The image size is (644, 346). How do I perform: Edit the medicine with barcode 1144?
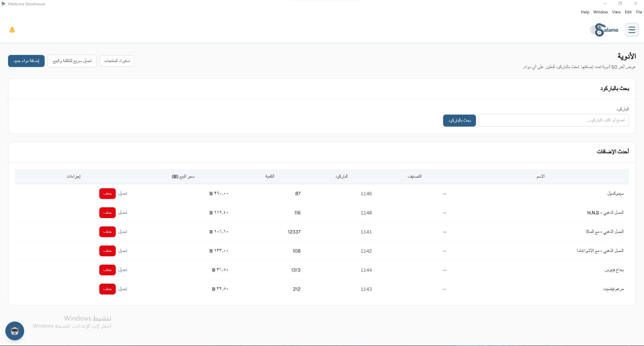pos(123,270)
